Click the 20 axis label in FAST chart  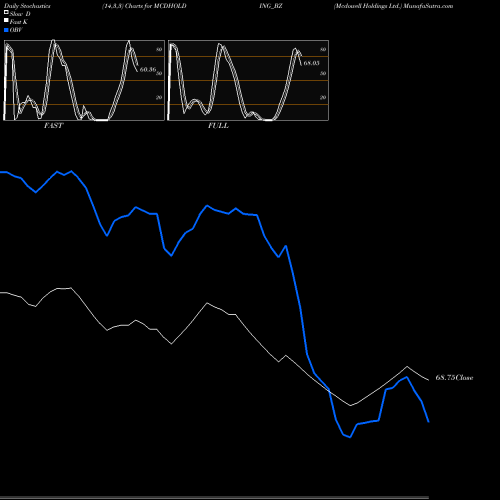pyautogui.click(x=159, y=97)
